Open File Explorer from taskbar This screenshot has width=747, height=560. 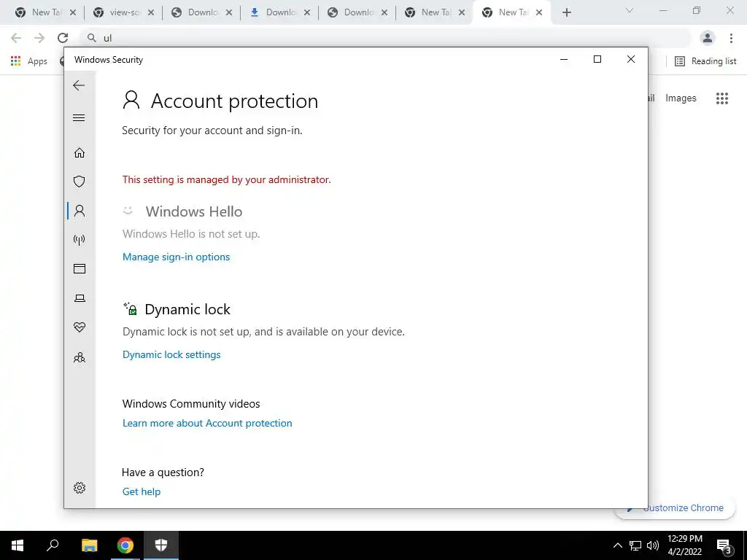click(89, 545)
